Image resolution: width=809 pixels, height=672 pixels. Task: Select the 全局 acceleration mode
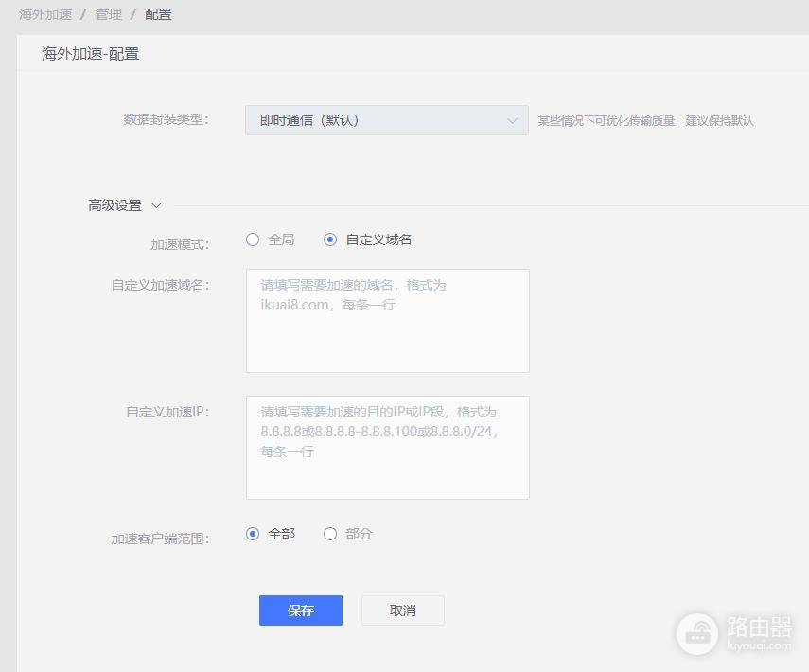tap(253, 239)
